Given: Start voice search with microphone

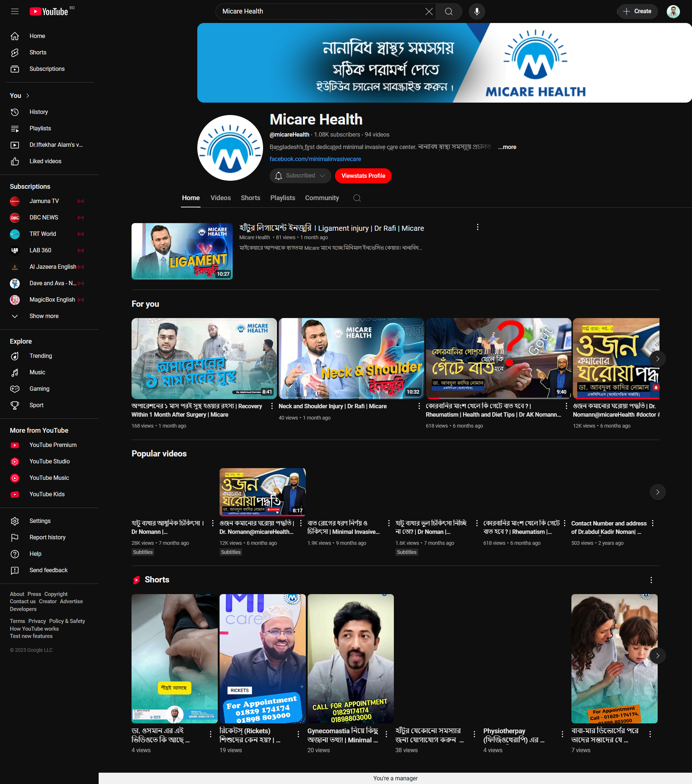Looking at the screenshot, I should (x=477, y=12).
